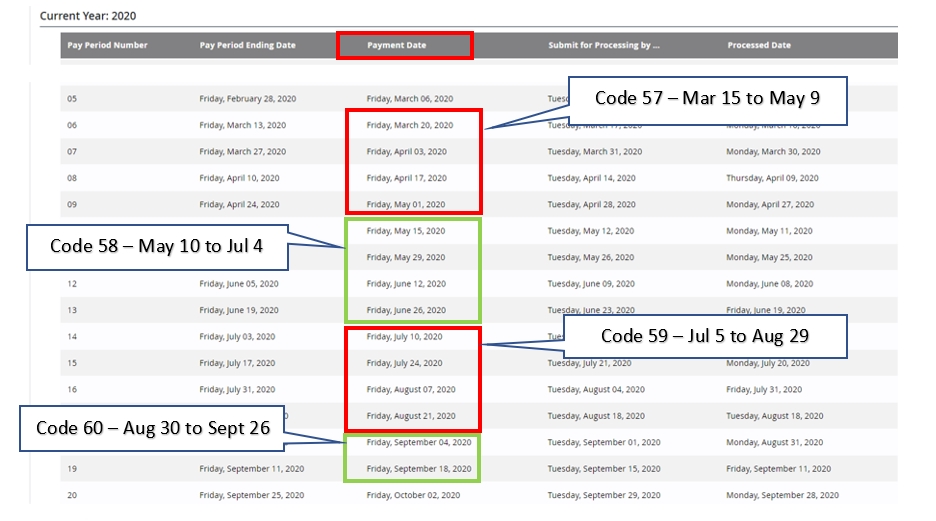Click the Code 59 callout box
This screenshot has height=521, width=936.
coord(704,337)
